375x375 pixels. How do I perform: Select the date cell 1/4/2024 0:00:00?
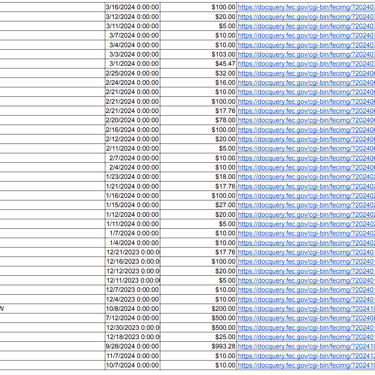133,242
